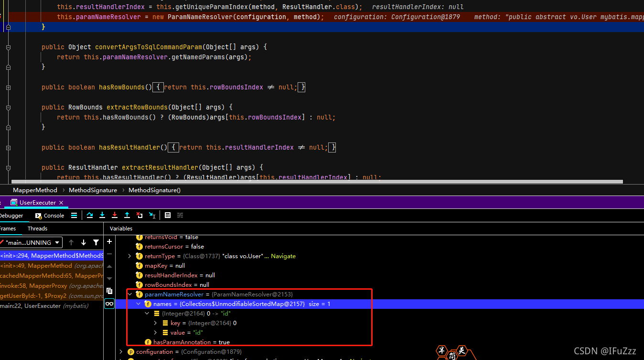Click the red Force Step Into icon

tap(115, 215)
